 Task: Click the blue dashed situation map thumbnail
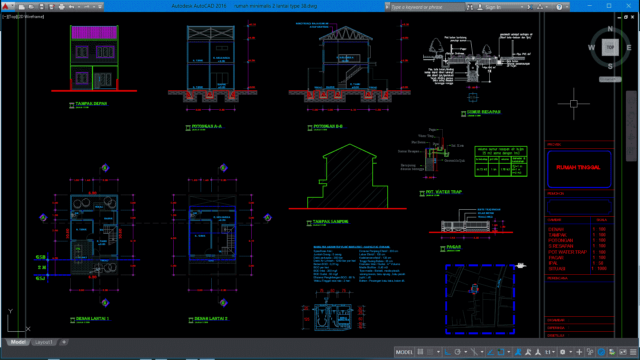click(480, 299)
